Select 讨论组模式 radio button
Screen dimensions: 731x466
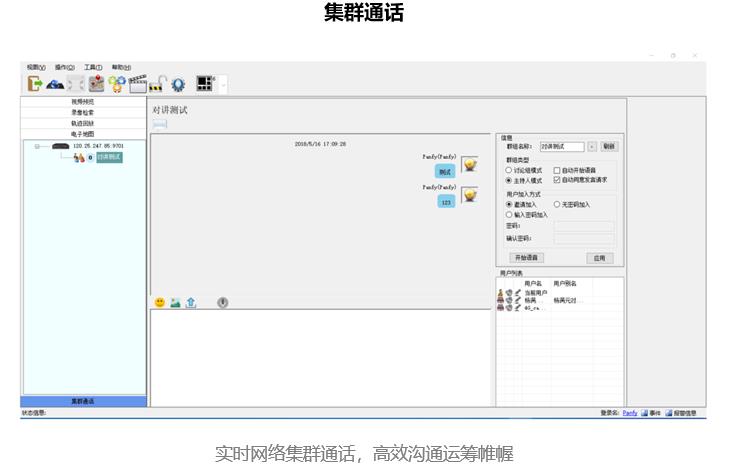tap(509, 171)
